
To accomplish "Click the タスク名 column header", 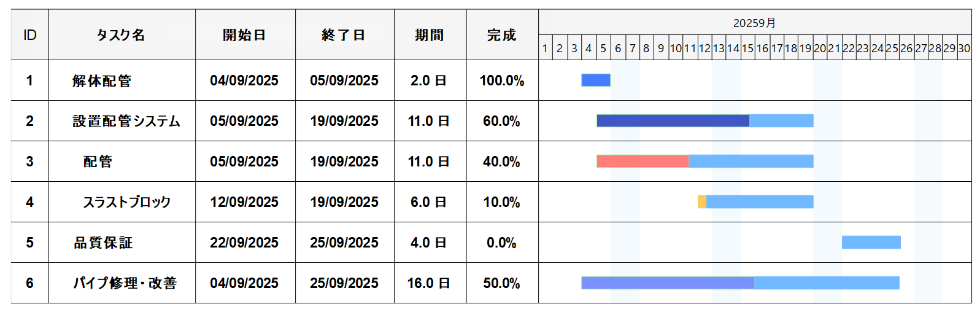I will [122, 35].
